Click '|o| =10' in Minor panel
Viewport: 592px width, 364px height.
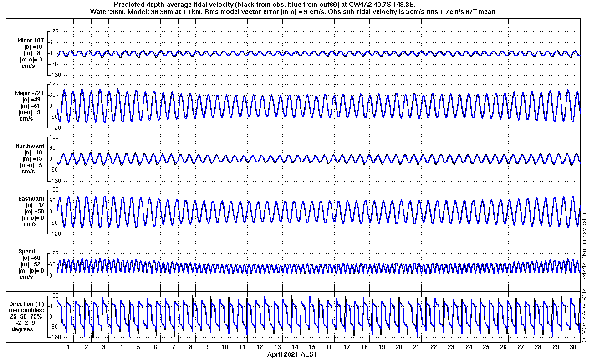[33, 47]
